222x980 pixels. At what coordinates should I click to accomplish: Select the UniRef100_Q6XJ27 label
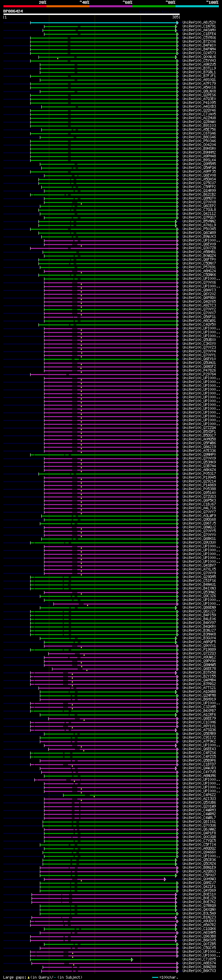199,611
